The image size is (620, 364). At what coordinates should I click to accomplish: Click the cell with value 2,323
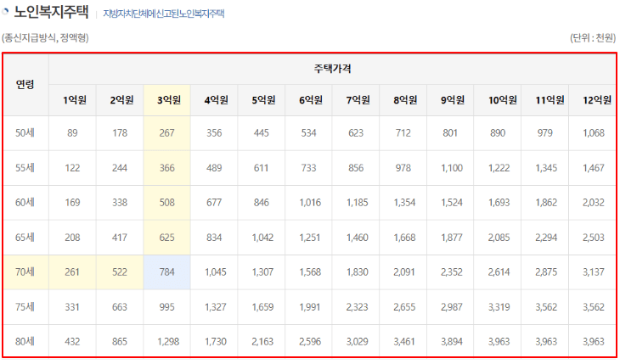point(356,307)
